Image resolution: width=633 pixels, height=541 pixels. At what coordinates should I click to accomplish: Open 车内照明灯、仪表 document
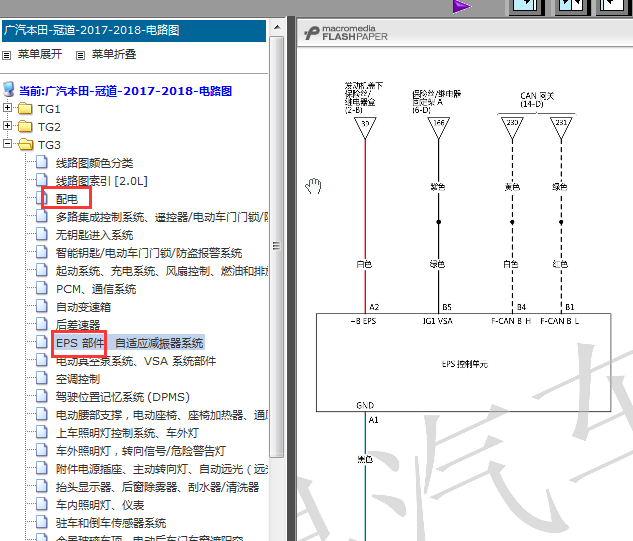point(100,505)
